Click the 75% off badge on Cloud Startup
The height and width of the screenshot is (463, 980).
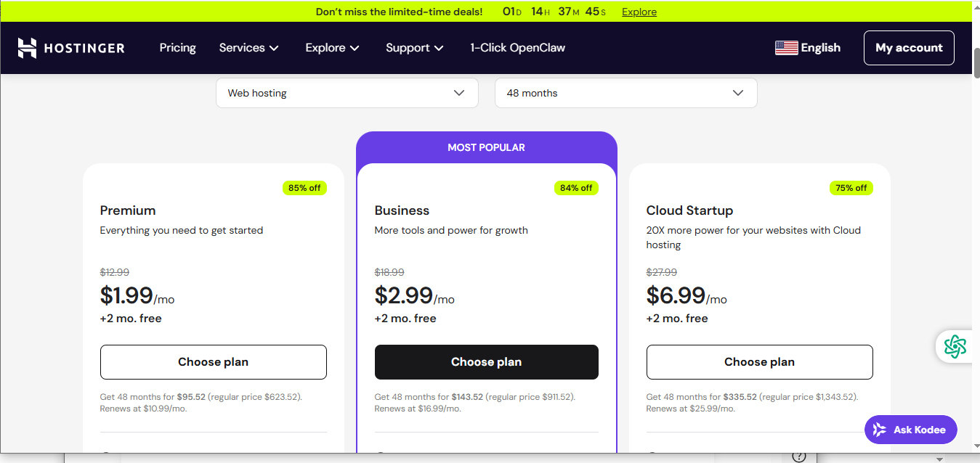[x=851, y=188]
